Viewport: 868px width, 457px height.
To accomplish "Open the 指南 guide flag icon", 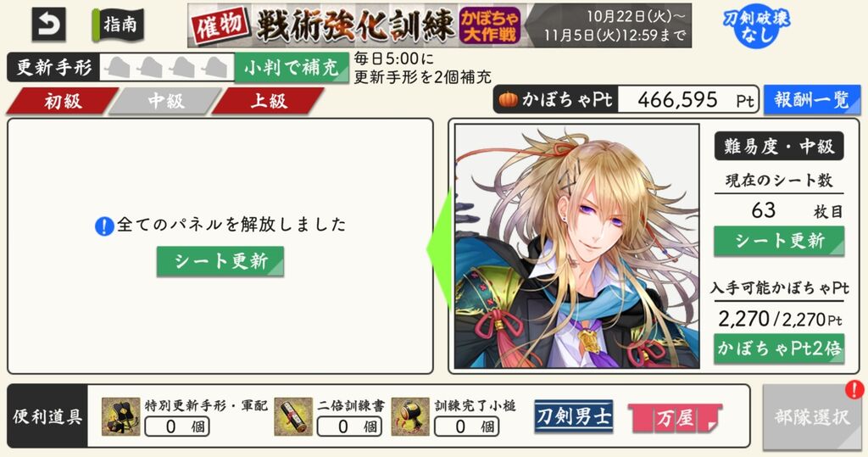I will [118, 25].
